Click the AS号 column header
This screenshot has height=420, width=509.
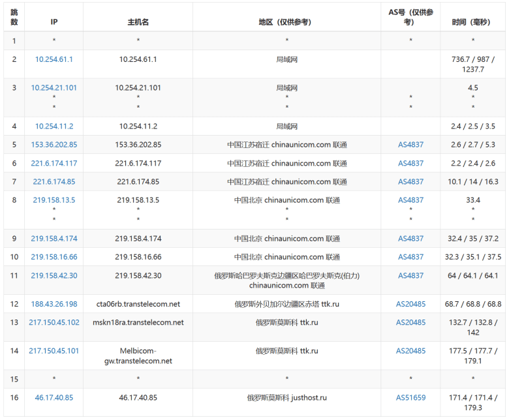410,17
